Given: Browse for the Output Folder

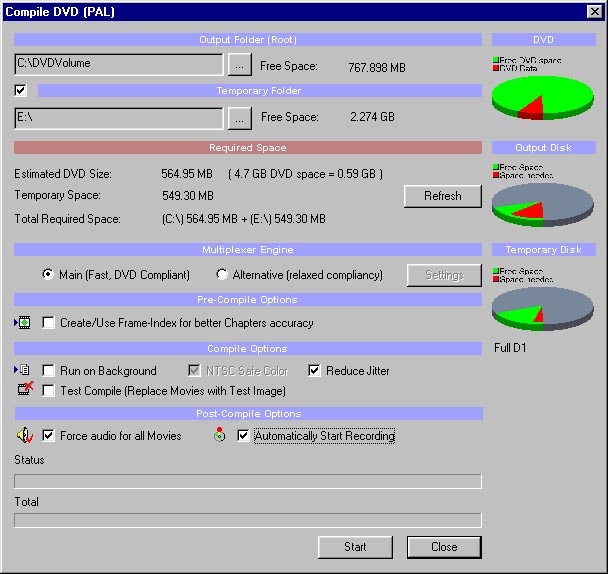Looking at the screenshot, I should point(239,64).
